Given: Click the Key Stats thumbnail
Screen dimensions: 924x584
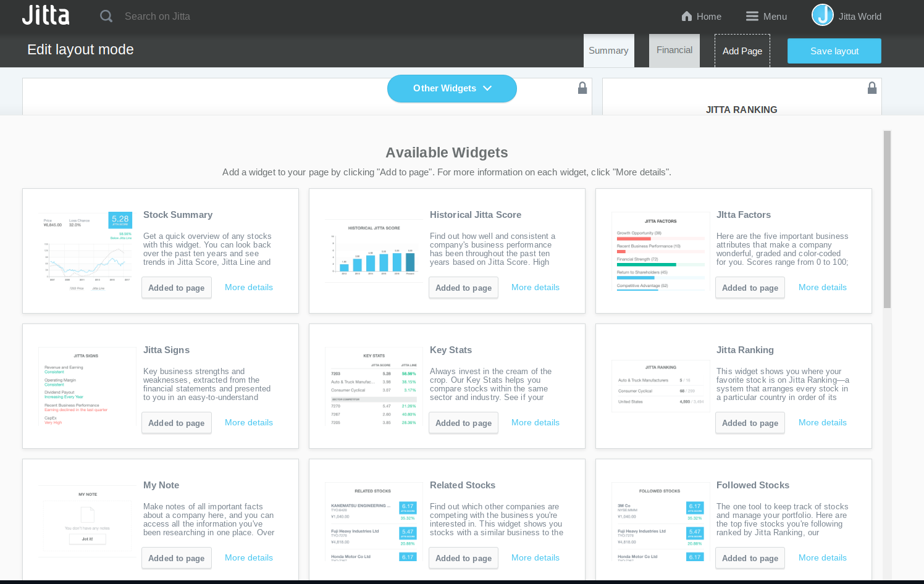Looking at the screenshot, I should pyautogui.click(x=374, y=386).
